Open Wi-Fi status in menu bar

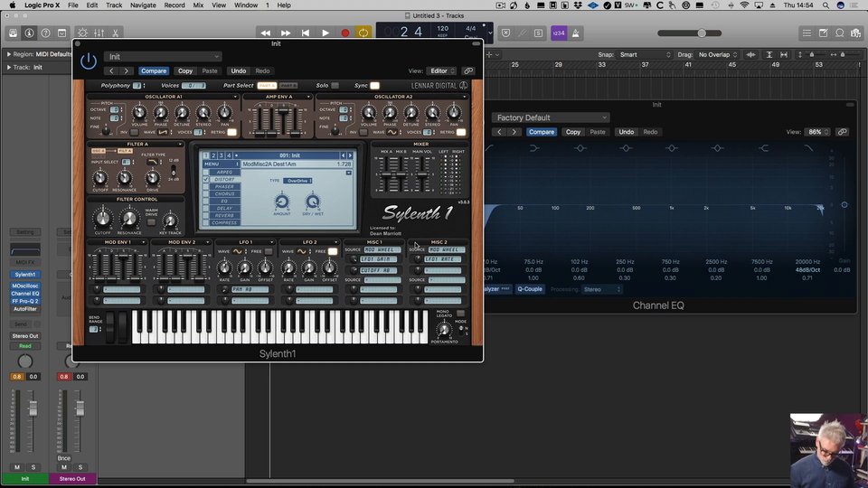click(x=744, y=5)
